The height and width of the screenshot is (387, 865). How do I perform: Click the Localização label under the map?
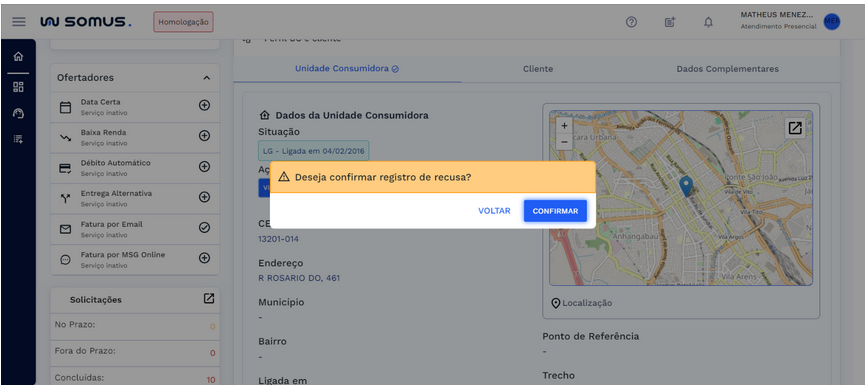pos(587,303)
